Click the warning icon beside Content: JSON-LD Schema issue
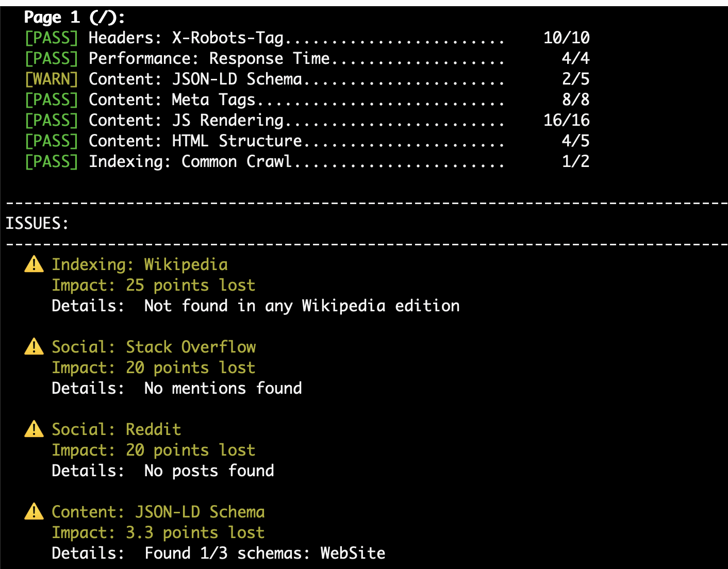The image size is (728, 569). point(34,511)
